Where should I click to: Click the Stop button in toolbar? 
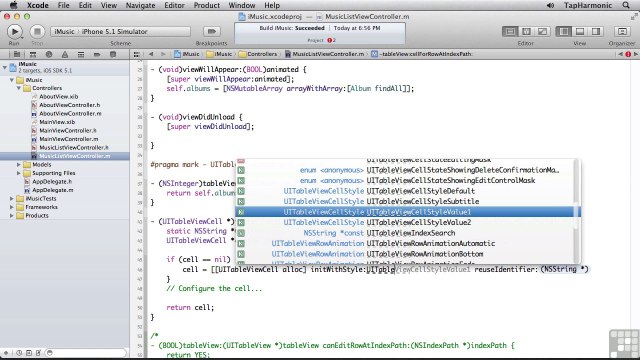tap(37, 31)
